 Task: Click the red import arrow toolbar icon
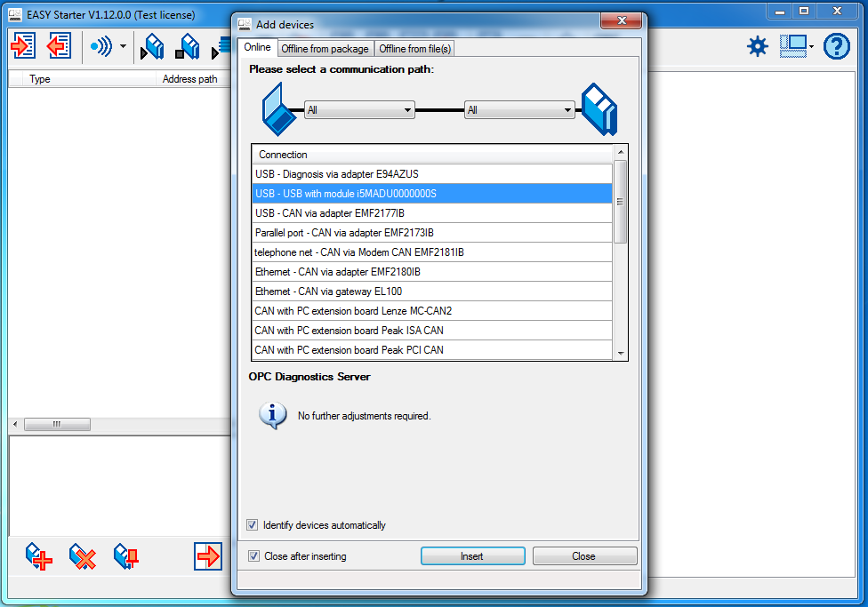point(23,45)
